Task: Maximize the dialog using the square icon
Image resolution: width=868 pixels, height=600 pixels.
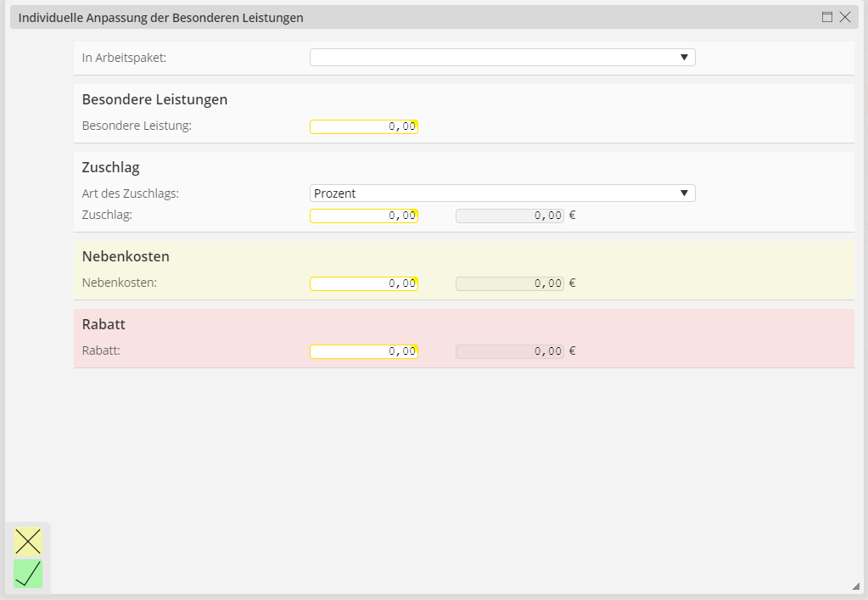Action: pyautogui.click(x=827, y=17)
